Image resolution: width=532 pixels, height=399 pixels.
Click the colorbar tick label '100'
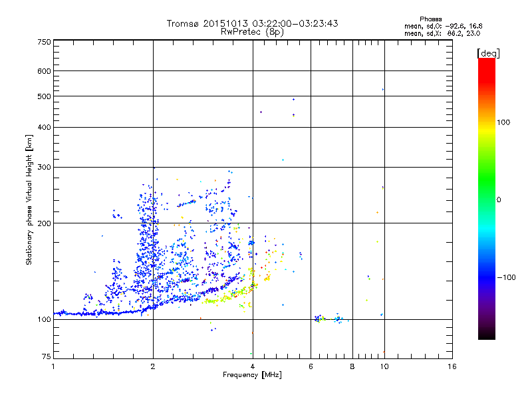click(503, 122)
